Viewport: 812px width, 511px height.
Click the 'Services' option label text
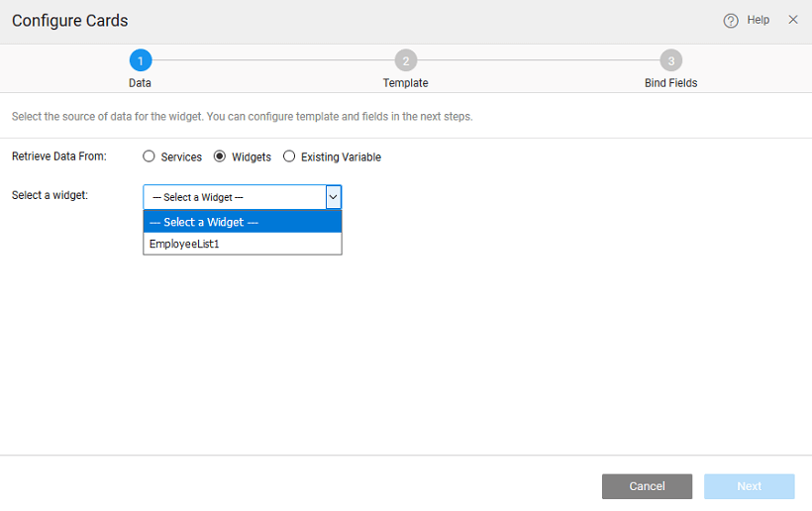(x=181, y=157)
